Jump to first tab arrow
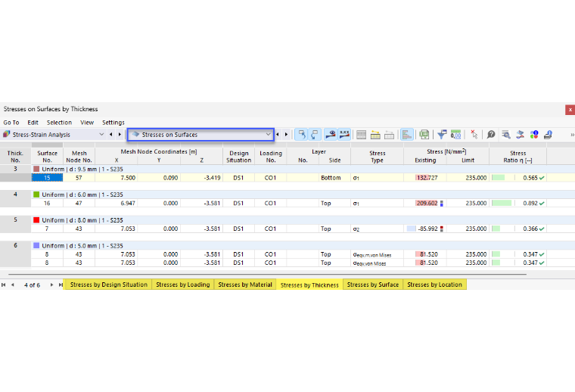The height and width of the screenshot is (392, 575). 4,285
